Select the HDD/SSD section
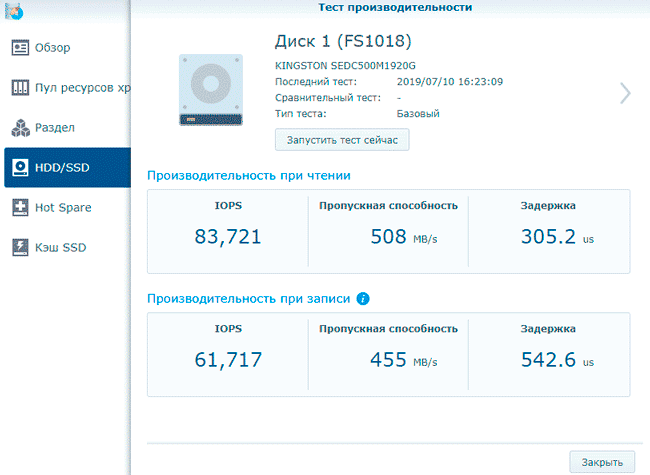Viewport: 650px width, 475px height. (67, 167)
